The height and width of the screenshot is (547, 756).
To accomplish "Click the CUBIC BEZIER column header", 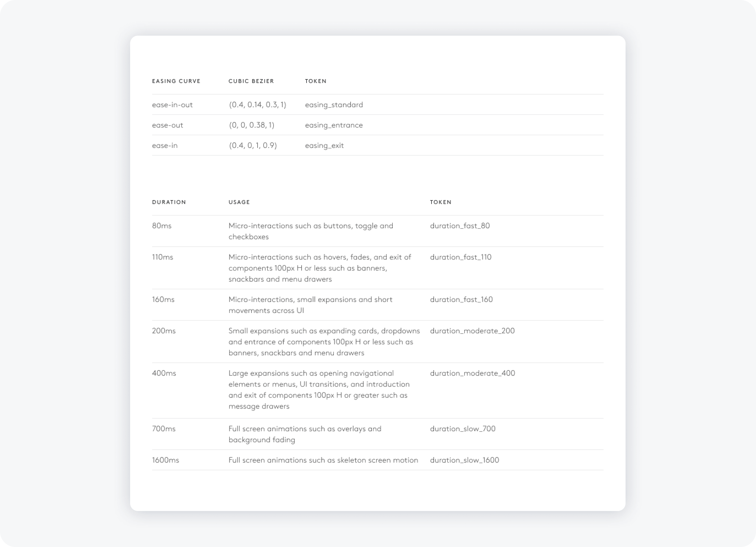I will (251, 81).
